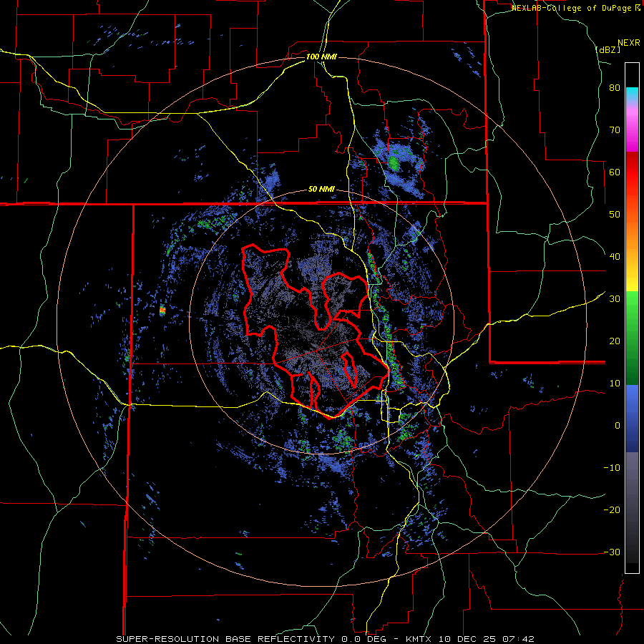644x644 pixels.
Task: Click the 60 dBZ scale value
Action: 615,172
